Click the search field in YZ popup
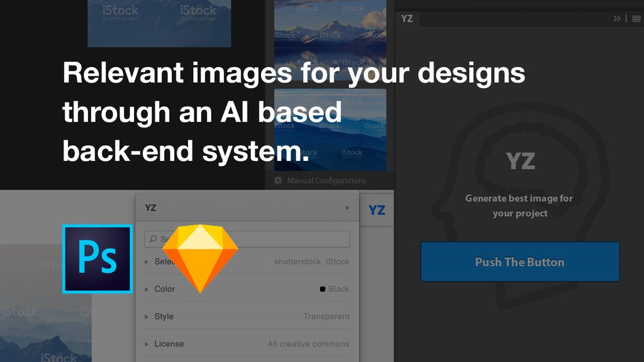 click(x=247, y=239)
